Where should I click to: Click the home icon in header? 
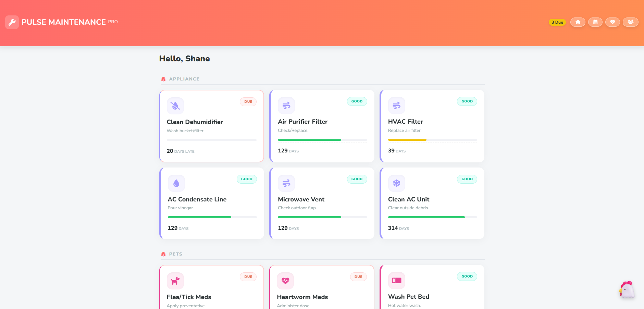coord(578,22)
